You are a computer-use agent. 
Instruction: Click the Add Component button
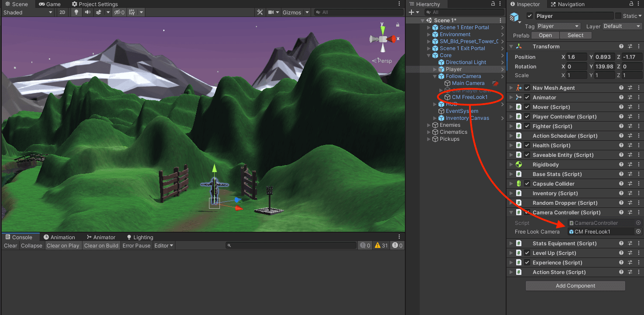coord(575,286)
